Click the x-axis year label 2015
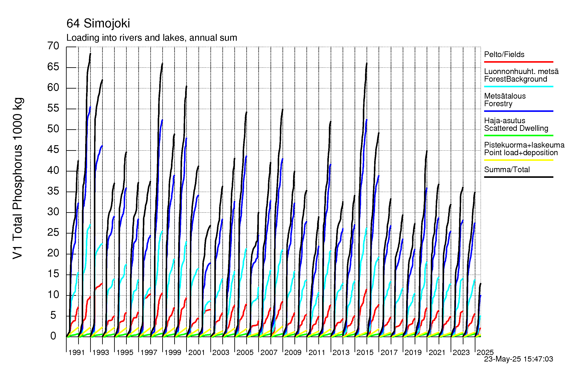This screenshot has height=370, width=588. point(365,353)
